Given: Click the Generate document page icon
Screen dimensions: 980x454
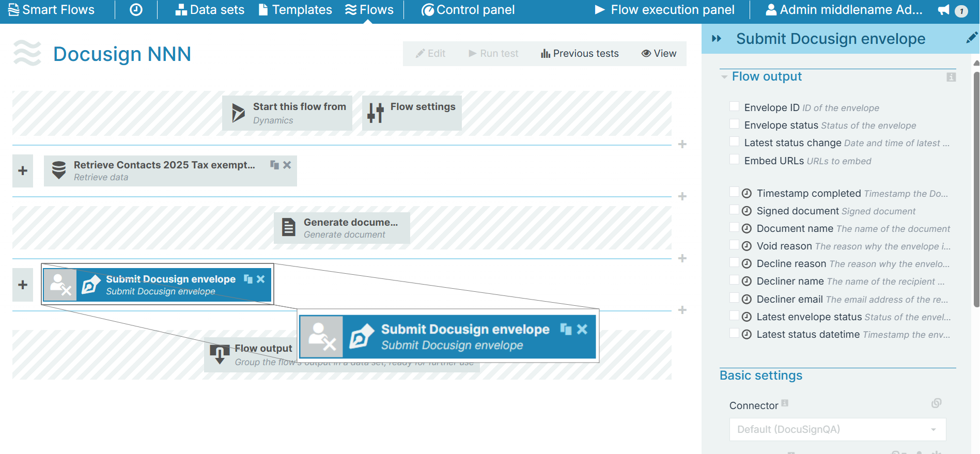Looking at the screenshot, I should pos(288,227).
